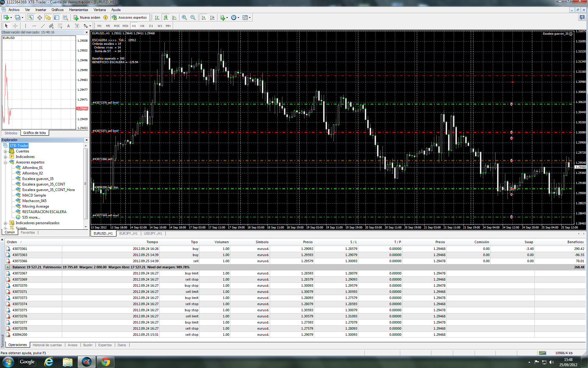Open the Gráficos menu
The height and width of the screenshot is (368, 588).
pos(57,10)
